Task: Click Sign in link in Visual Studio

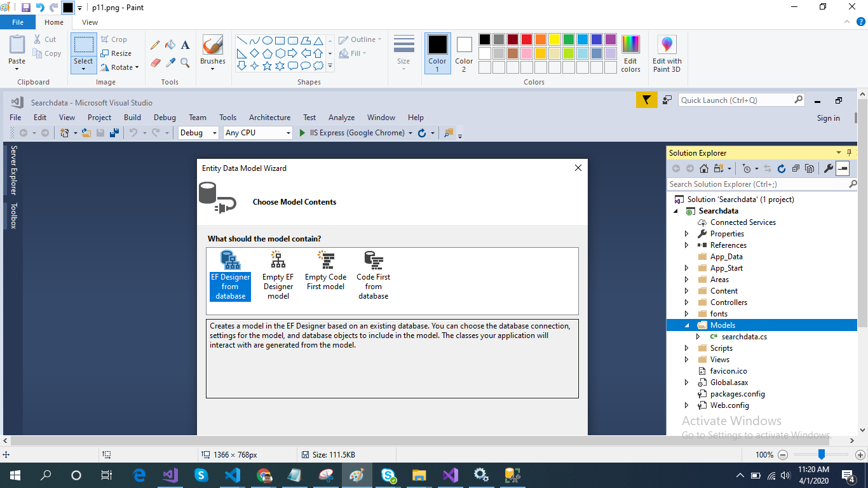Action: pos(828,118)
